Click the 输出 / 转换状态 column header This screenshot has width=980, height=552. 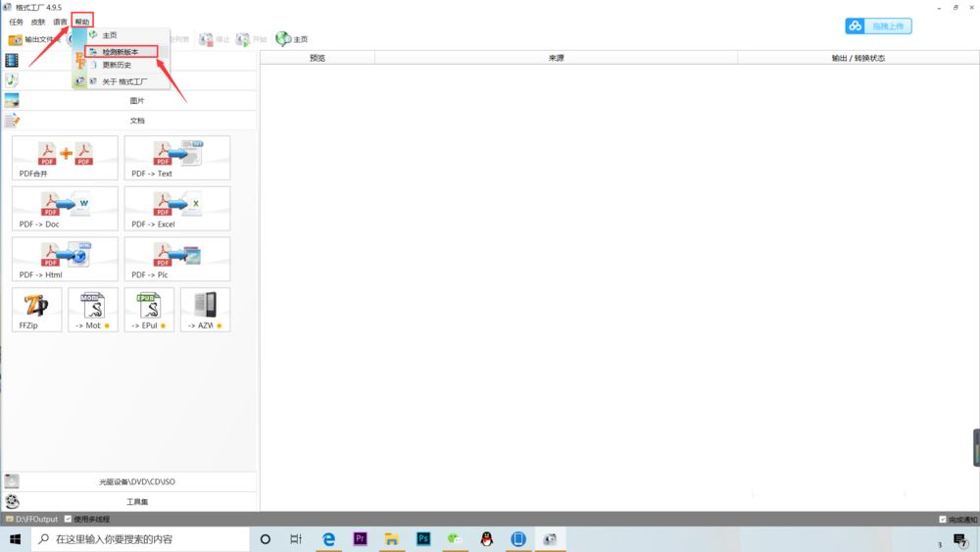pos(858,58)
